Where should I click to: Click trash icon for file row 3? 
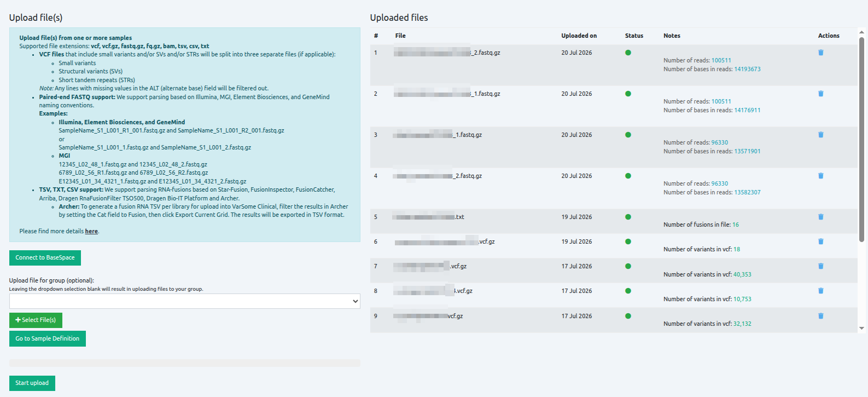coord(820,135)
